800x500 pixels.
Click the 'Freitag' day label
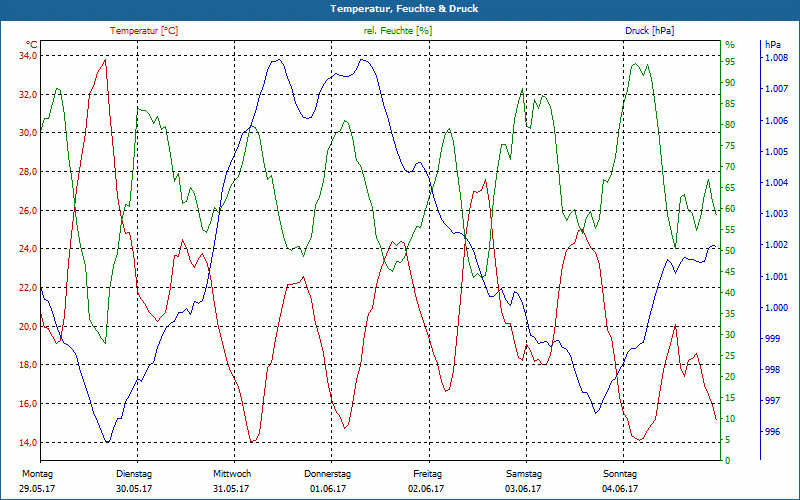(428, 474)
